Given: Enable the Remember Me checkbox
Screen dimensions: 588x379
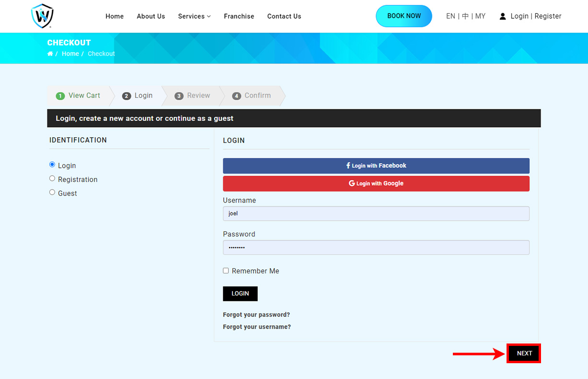Looking at the screenshot, I should pos(226,271).
